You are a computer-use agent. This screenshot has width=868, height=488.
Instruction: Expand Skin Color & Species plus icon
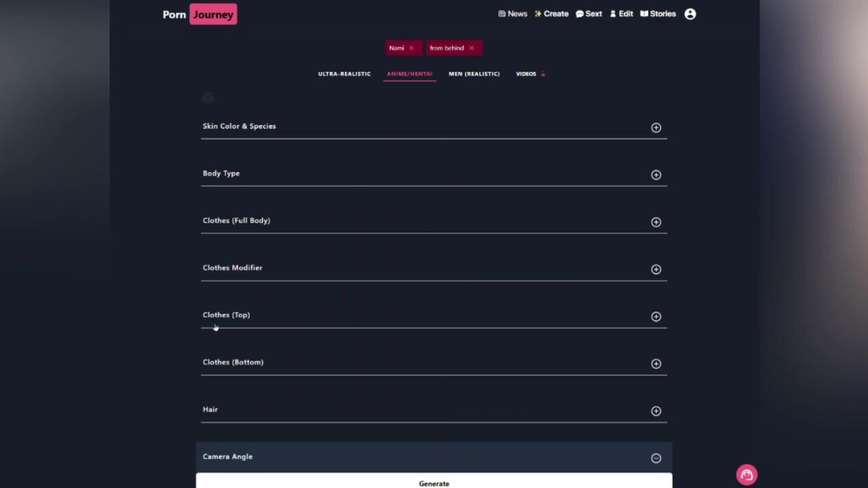pos(656,127)
